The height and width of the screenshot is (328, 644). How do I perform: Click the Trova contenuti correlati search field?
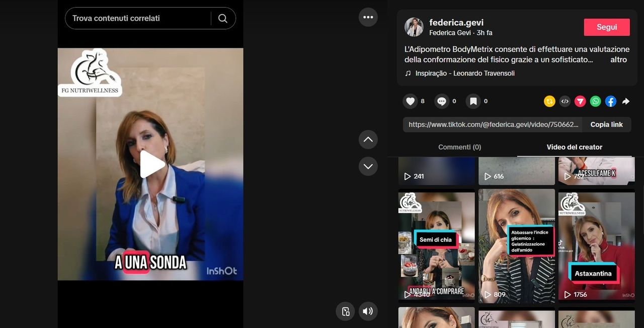pyautogui.click(x=138, y=19)
